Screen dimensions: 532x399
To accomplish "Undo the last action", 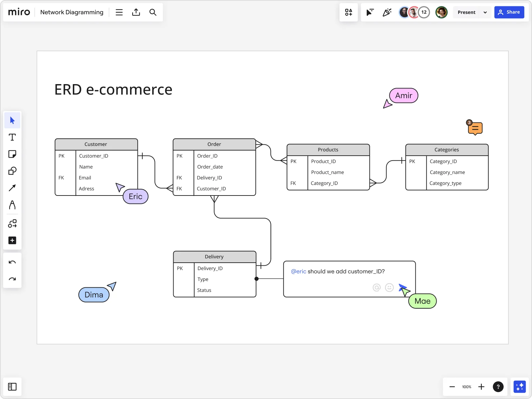I will coord(12,262).
